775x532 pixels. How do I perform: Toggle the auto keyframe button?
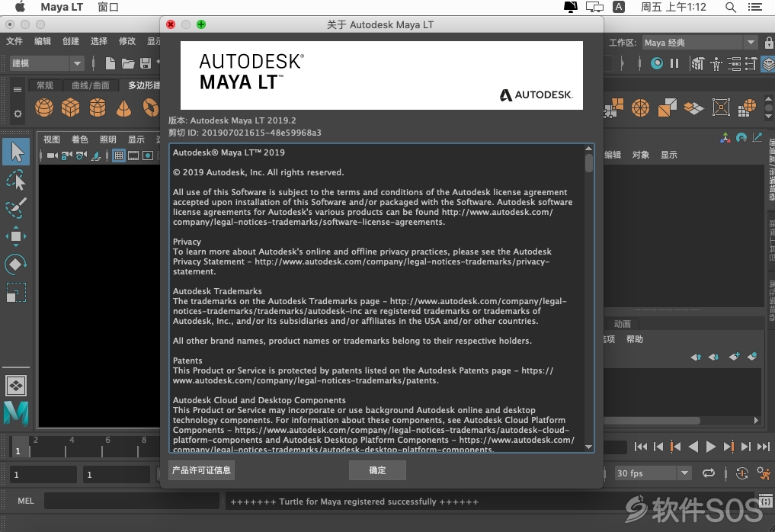click(x=742, y=473)
